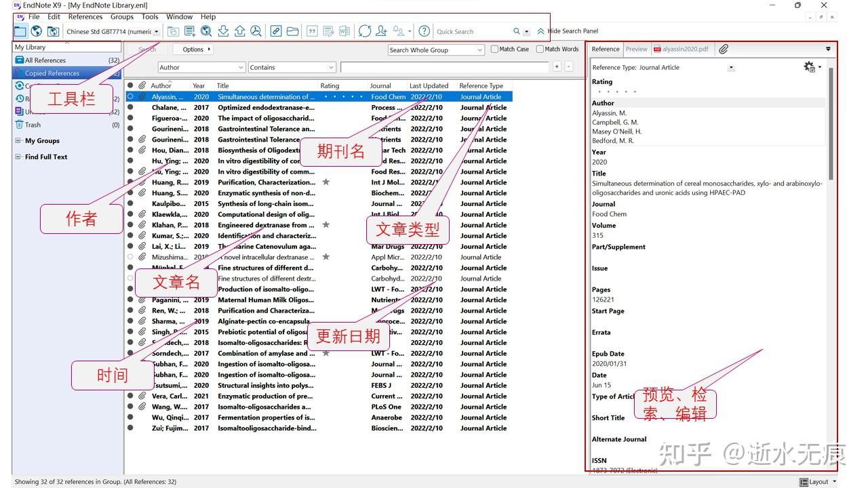The height and width of the screenshot is (488, 868).
Task: Open the Author search field dropdown
Action: 201,67
